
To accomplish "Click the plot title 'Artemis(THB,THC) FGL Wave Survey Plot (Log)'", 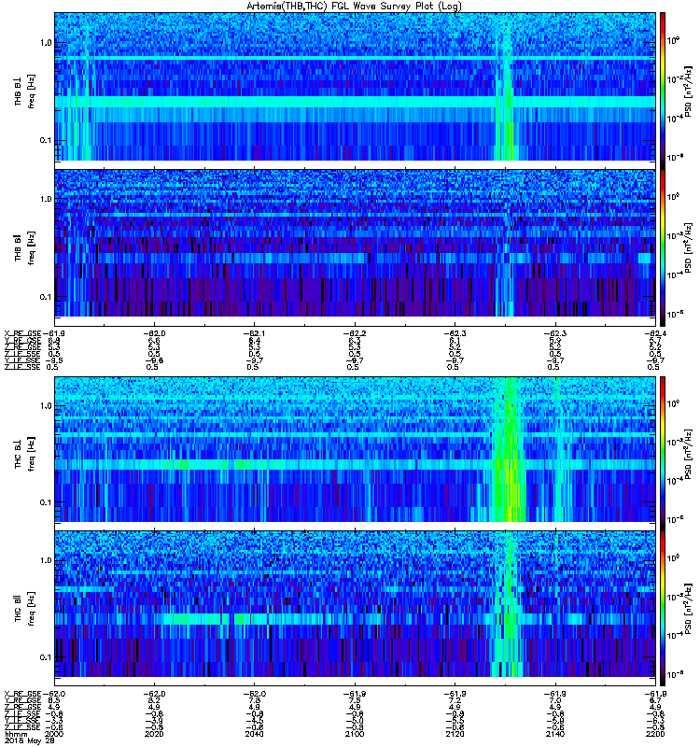I will 354,7.
